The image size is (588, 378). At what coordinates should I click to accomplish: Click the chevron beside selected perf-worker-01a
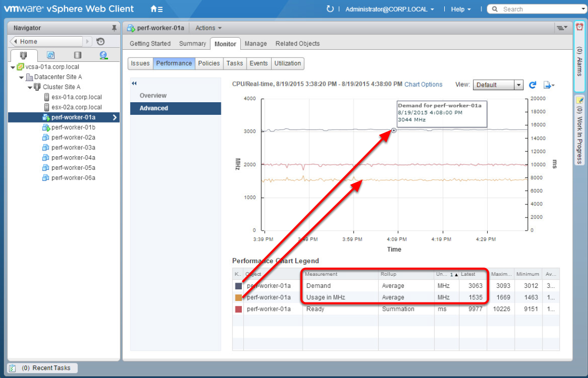114,117
